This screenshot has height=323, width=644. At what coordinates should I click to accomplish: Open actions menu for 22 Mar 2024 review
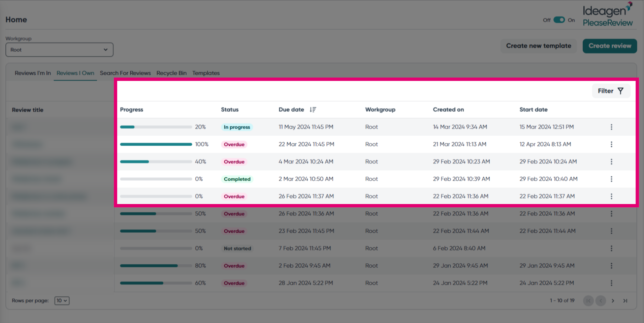(x=611, y=144)
